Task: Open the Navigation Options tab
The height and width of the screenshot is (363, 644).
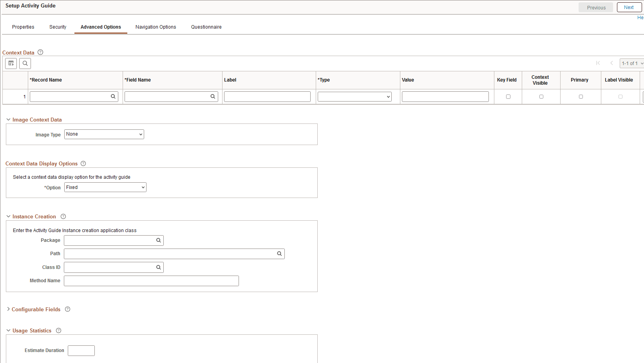Action: (x=156, y=27)
